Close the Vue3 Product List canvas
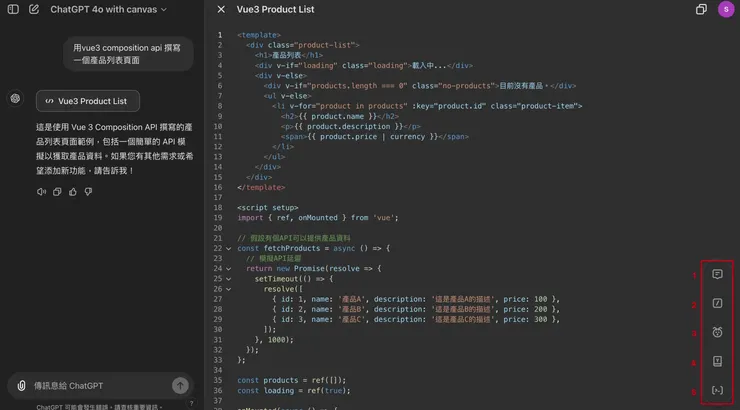This screenshot has width=740, height=410. (x=221, y=9)
